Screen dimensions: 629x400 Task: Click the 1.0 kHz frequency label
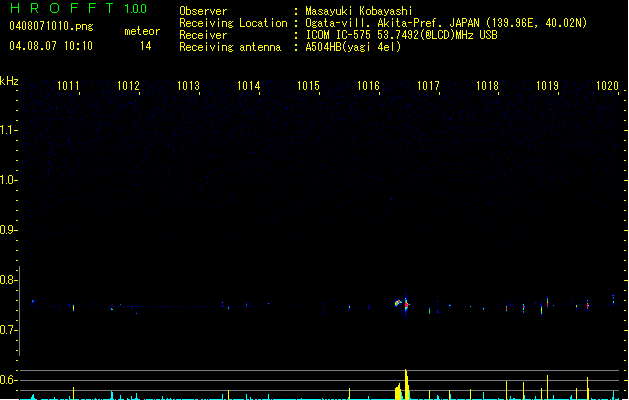(8, 180)
